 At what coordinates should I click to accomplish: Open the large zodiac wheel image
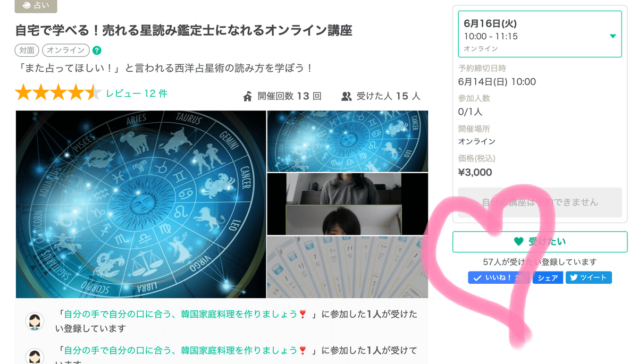[141, 205]
